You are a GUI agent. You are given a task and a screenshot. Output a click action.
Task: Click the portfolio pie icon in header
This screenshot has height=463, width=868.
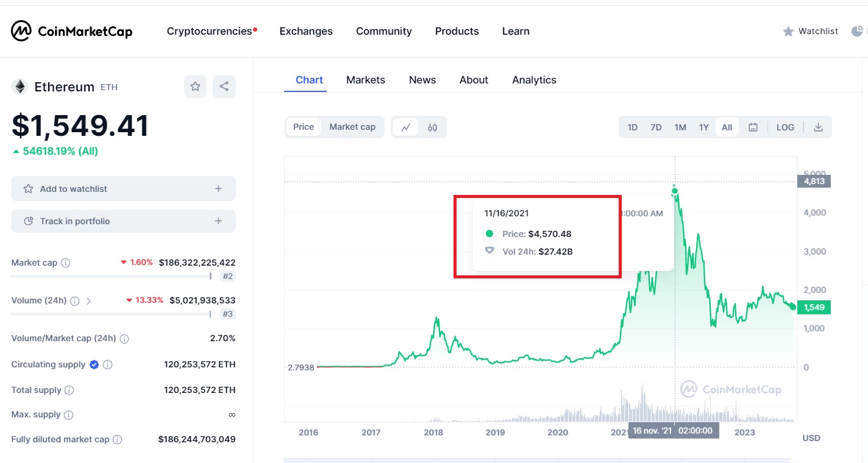click(x=857, y=31)
